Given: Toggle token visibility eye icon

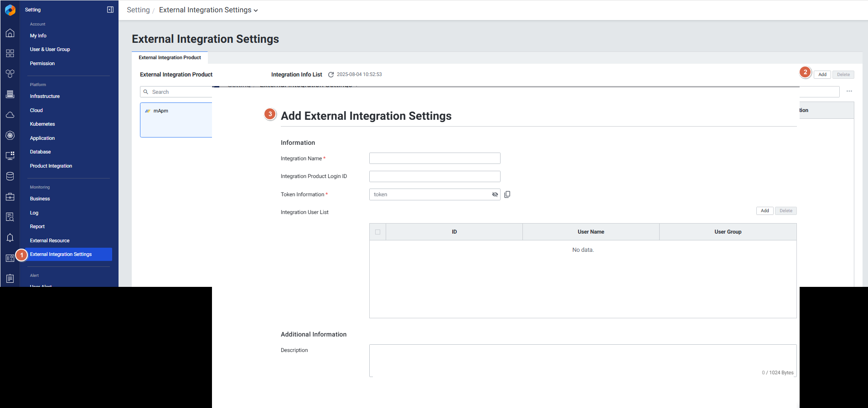Looking at the screenshot, I should pyautogui.click(x=495, y=194).
